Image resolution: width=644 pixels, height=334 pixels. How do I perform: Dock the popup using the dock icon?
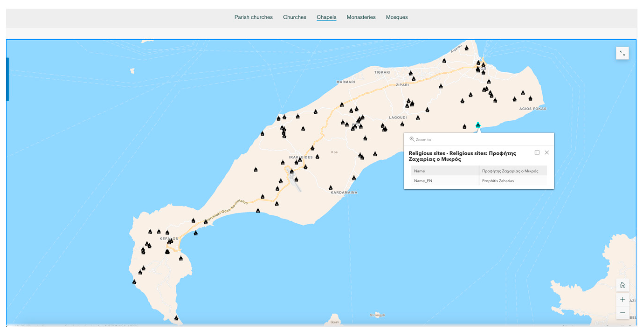pyautogui.click(x=537, y=153)
